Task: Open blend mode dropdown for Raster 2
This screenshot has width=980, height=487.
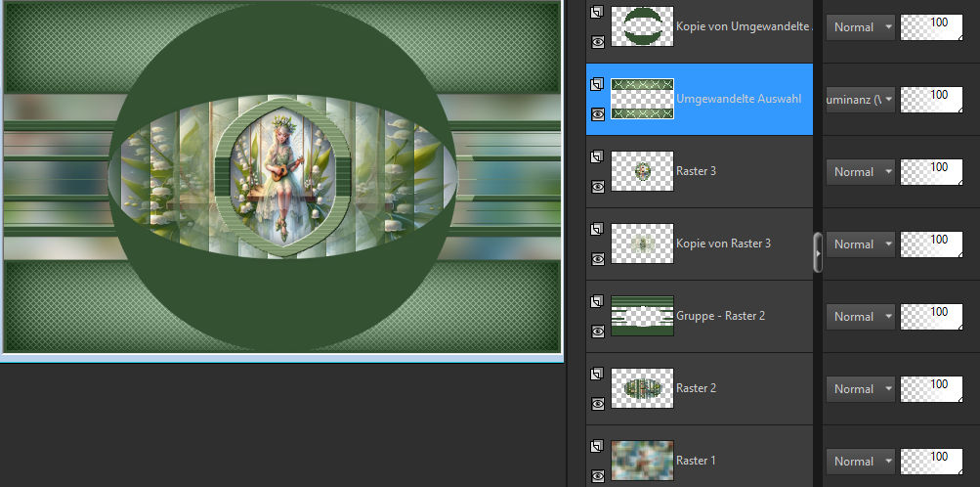Action: (x=861, y=389)
